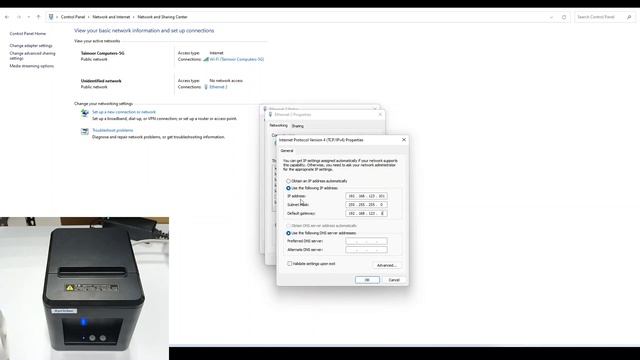Open recent locations dropdown arrow
This screenshot has height=360, width=640.
pos(29,17)
